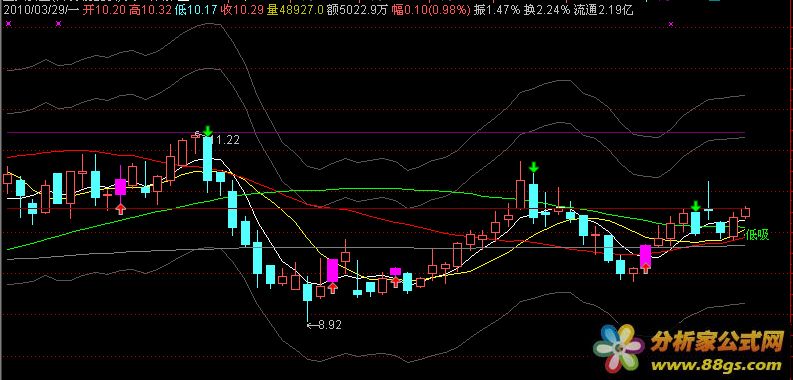Click green down arrow above the 11.22 peak
The height and width of the screenshot is (380, 793).
(207, 131)
